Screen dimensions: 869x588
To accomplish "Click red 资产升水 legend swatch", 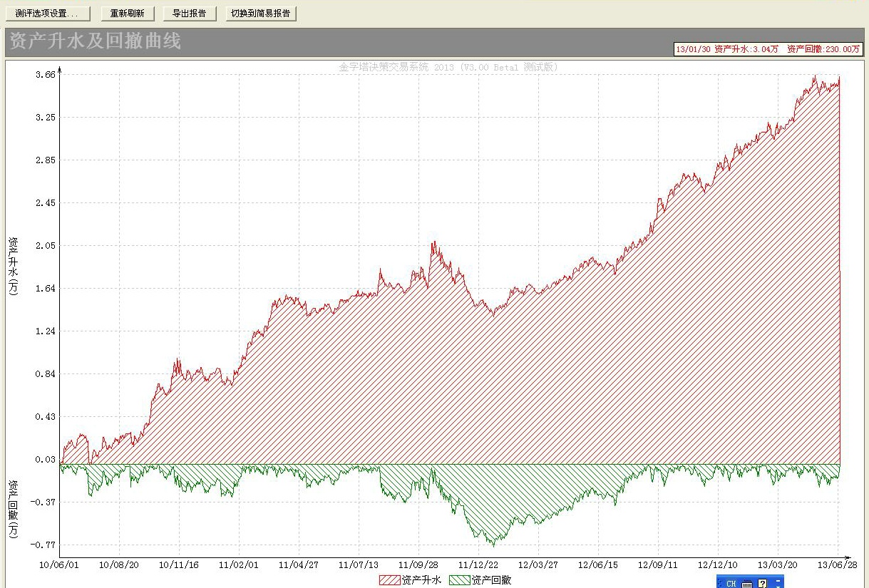I will 390,580.
